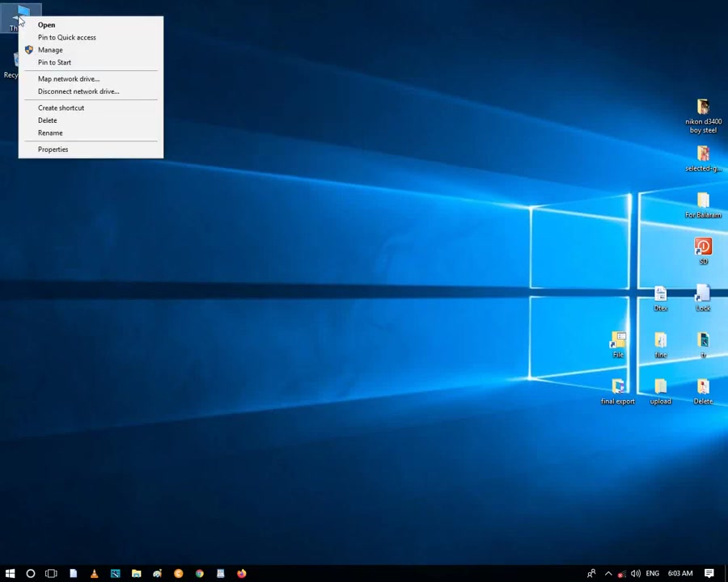Launch Google Chrome from taskbar
This screenshot has width=728, height=582.
point(200,574)
